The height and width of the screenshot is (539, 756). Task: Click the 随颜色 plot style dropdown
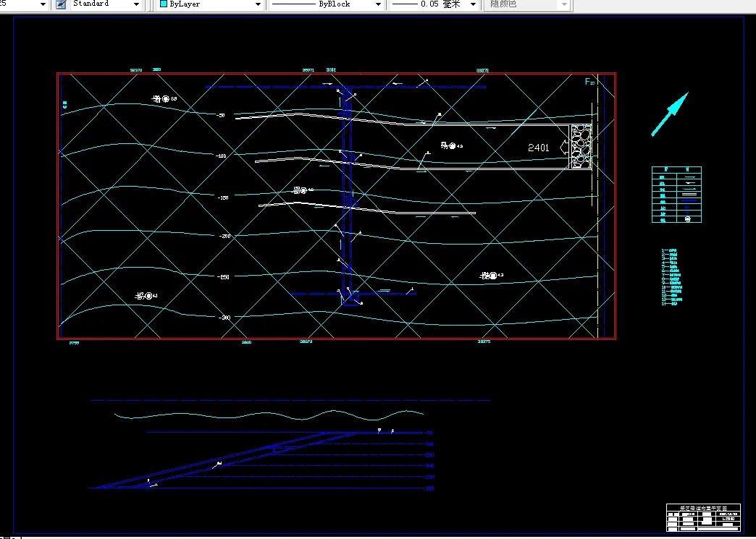tap(527, 4)
